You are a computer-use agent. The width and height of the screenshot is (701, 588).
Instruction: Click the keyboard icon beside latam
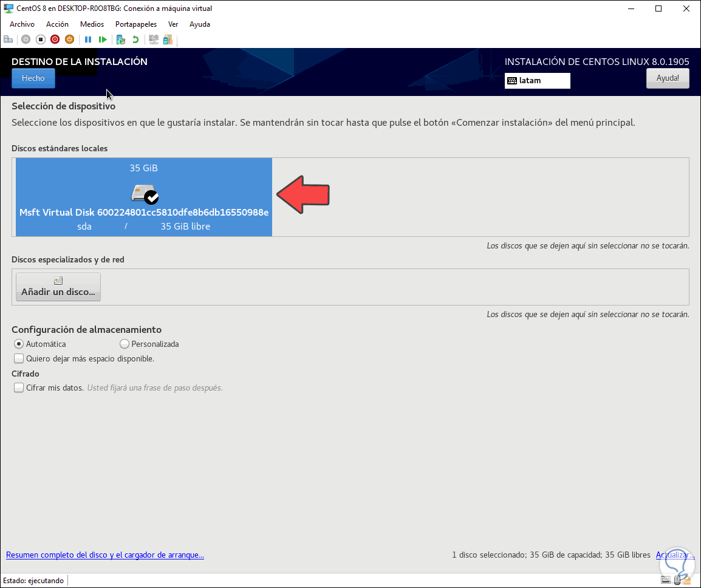[512, 81]
